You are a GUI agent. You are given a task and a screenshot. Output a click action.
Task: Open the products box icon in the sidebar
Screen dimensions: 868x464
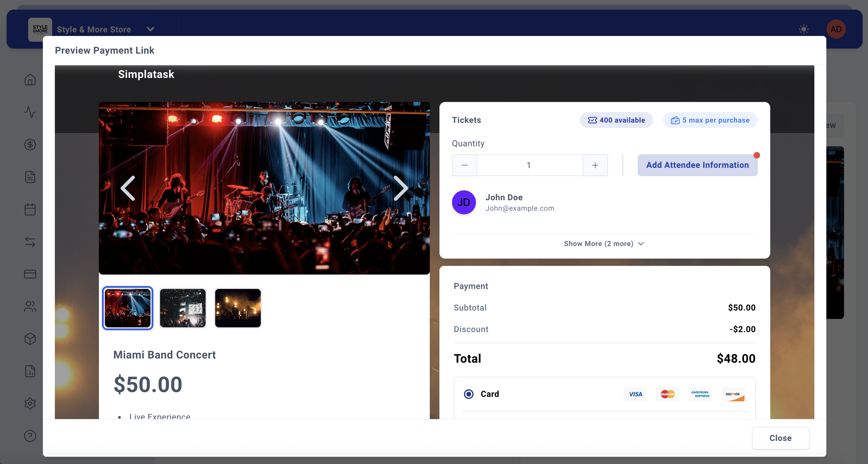(x=30, y=339)
